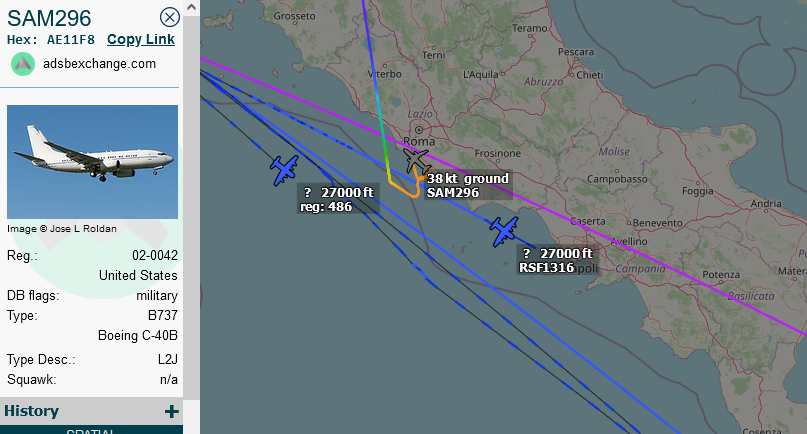The height and width of the screenshot is (434, 807).
Task: Click the Caserta city label on map
Action: pyautogui.click(x=588, y=221)
